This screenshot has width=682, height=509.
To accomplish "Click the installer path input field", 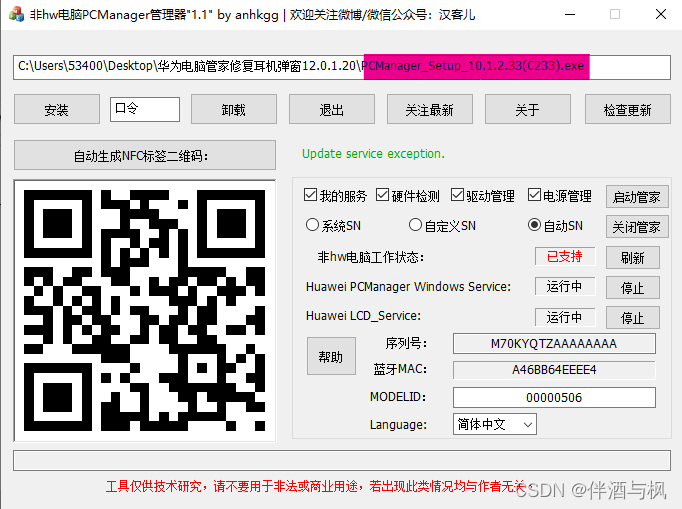I will [x=342, y=67].
